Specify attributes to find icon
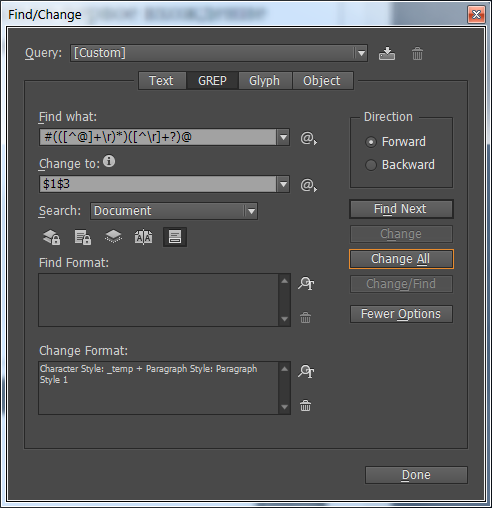The height and width of the screenshot is (508, 492). [306, 284]
